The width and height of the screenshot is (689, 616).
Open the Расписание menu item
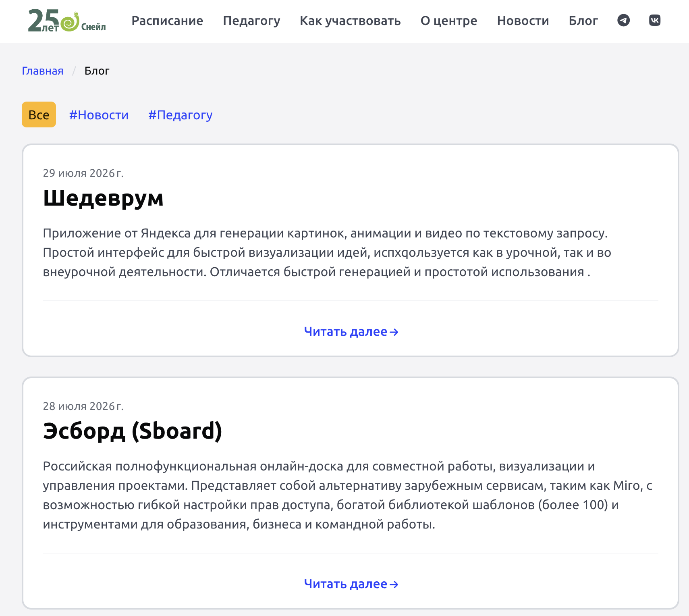point(167,21)
